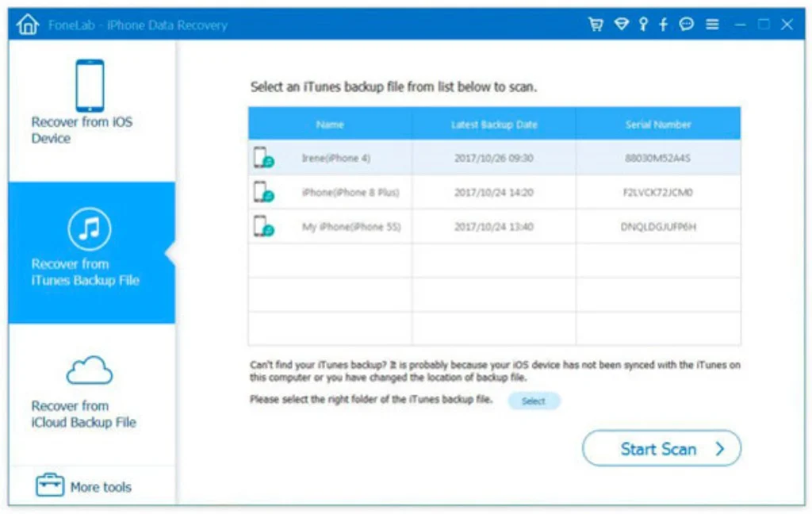Click the serial number in iPhone(iPhone 8 Plus) row
Image resolution: width=812 pixels, height=514 pixels.
(x=657, y=192)
